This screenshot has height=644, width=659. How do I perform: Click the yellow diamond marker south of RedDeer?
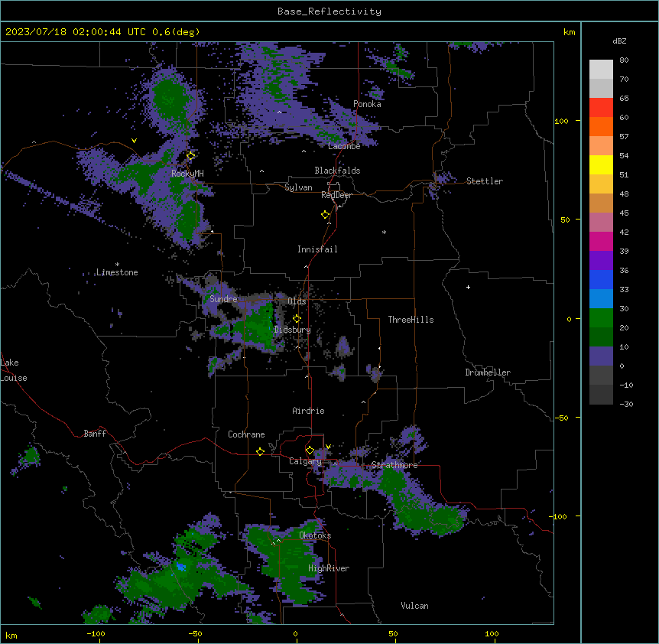326,215
